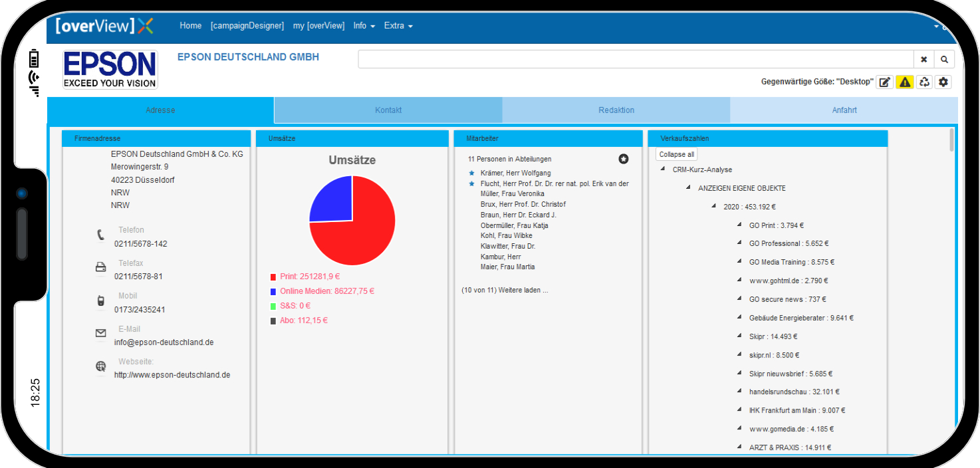Open the Info dropdown menu
The width and height of the screenshot is (980, 468).
pyautogui.click(x=364, y=26)
